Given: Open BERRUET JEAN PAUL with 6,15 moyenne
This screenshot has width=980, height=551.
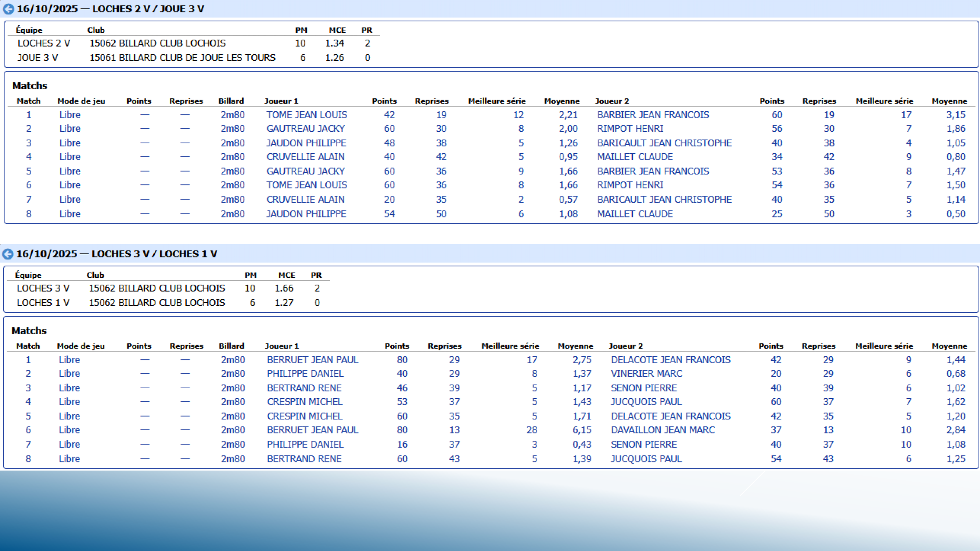Looking at the screenshot, I should click(x=312, y=430).
